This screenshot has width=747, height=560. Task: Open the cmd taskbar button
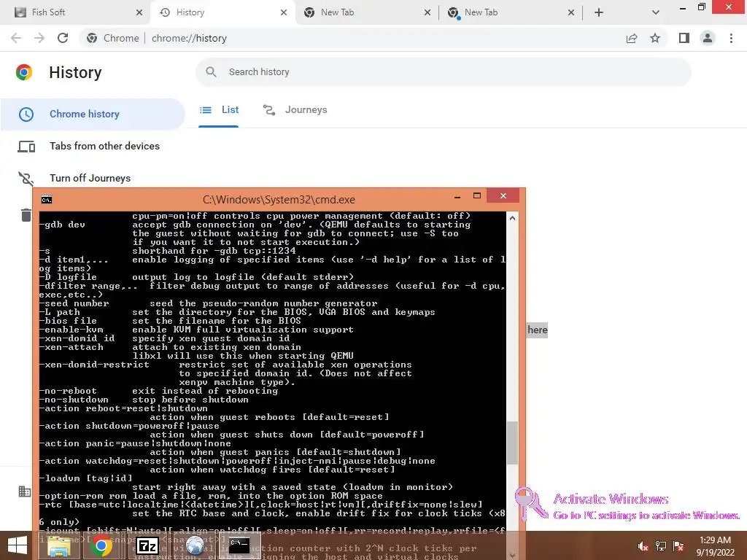(239, 545)
